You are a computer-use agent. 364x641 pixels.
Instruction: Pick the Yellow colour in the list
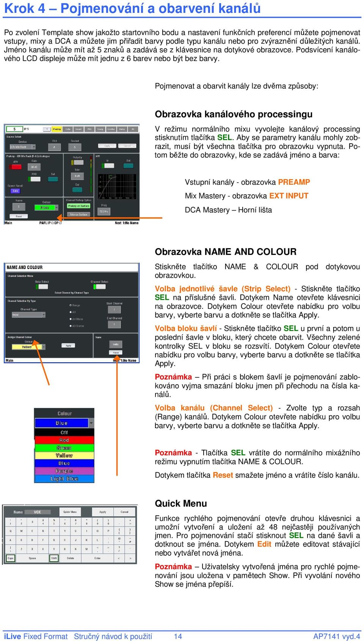tap(64, 455)
